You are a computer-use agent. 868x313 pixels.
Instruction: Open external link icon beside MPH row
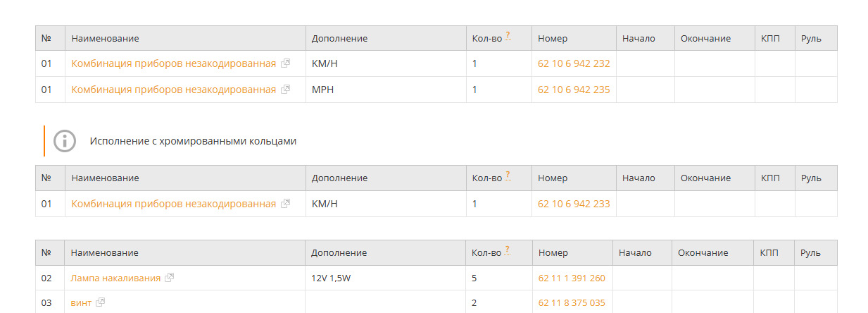click(x=285, y=90)
